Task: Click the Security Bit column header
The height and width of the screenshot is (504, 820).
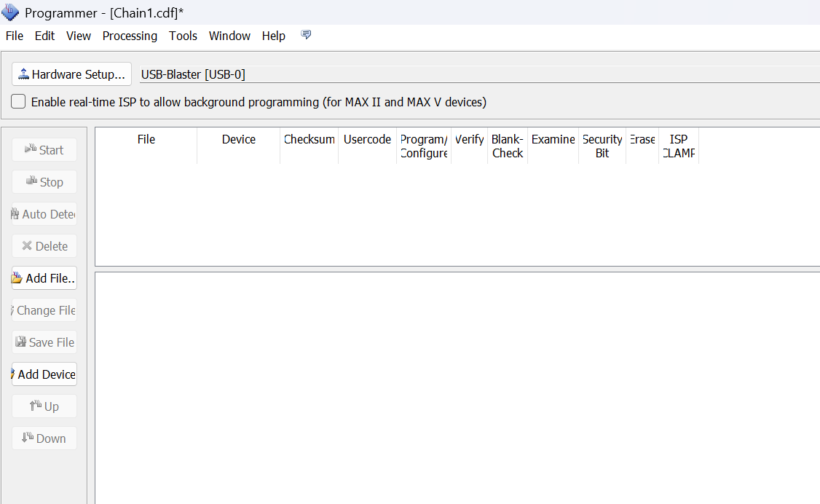Action: coord(602,146)
